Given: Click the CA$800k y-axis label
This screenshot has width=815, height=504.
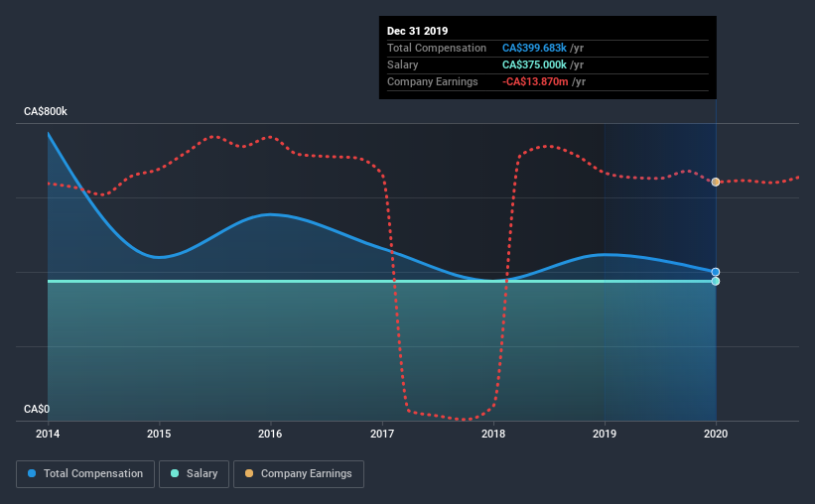Looking at the screenshot, I should [x=46, y=111].
